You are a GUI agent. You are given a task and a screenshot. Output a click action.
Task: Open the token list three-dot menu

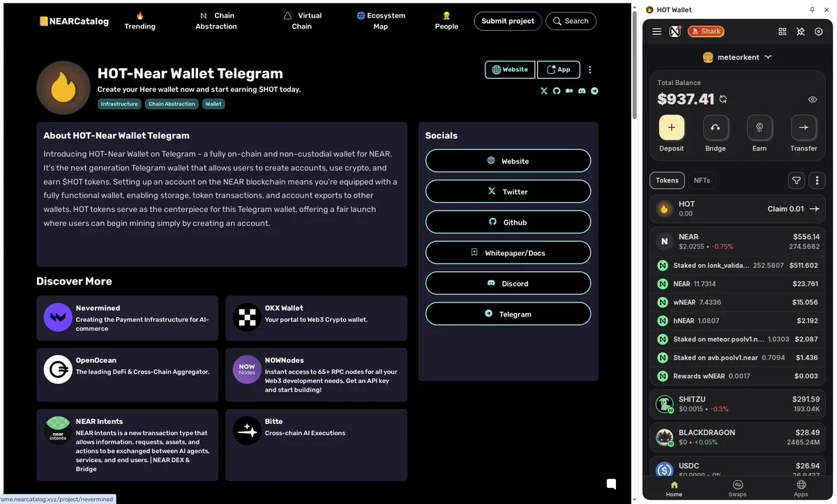click(x=817, y=181)
